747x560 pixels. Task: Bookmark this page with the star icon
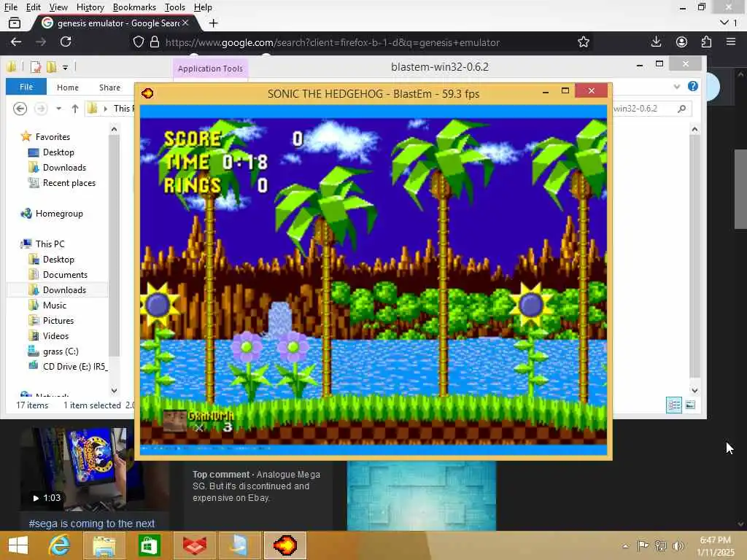coord(583,42)
